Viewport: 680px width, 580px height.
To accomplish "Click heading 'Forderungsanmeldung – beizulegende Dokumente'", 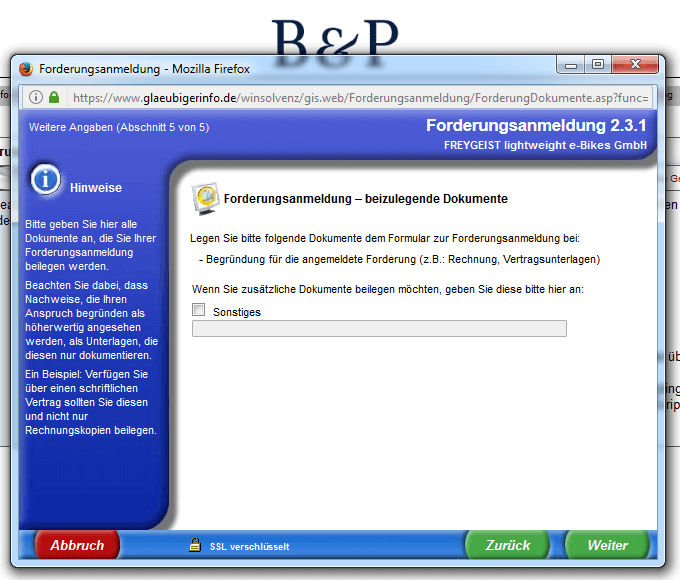I will [x=366, y=199].
